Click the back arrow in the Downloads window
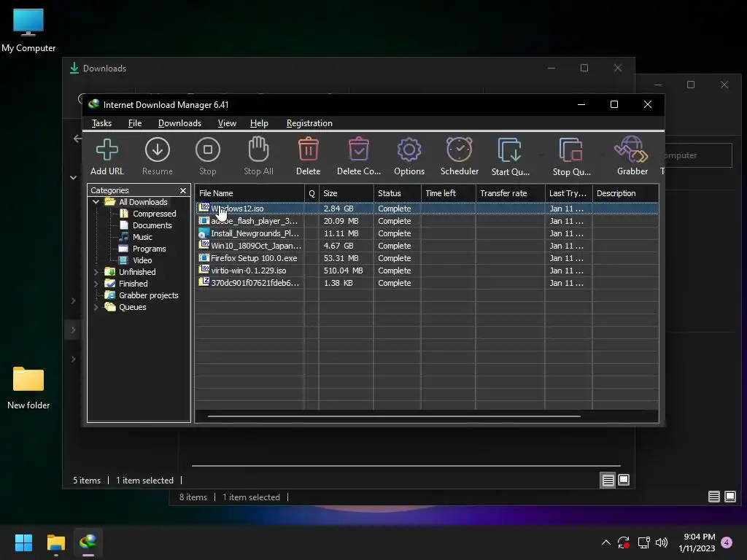The height and width of the screenshot is (560, 747). point(77,139)
